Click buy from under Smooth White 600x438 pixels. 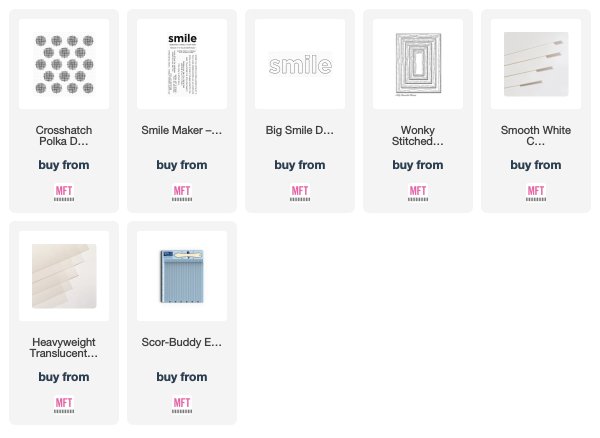(x=536, y=165)
